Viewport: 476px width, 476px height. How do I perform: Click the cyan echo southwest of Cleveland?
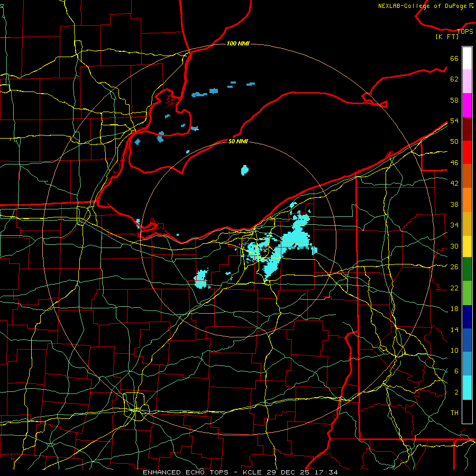click(201, 279)
